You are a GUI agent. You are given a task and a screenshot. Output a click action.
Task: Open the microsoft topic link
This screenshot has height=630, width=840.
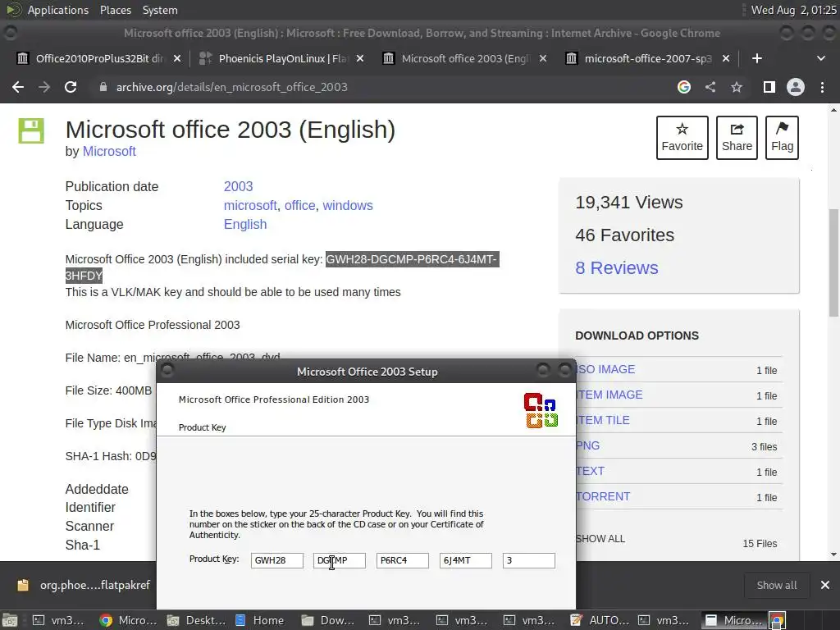(x=250, y=205)
